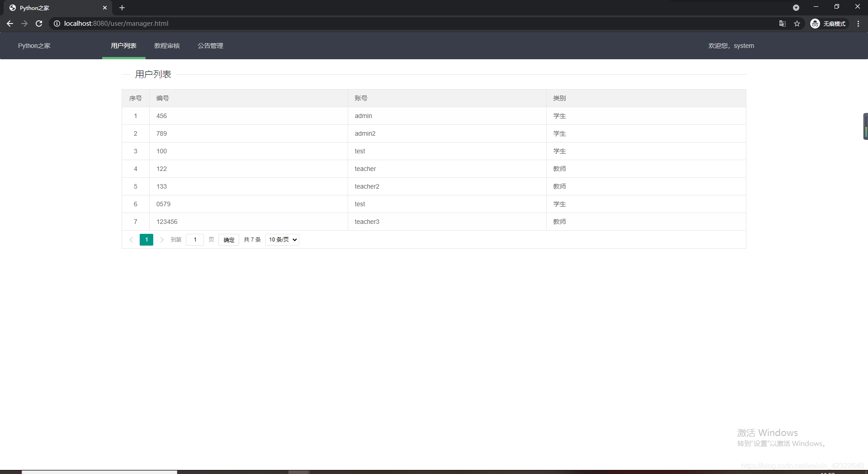Open the translate page icon
The width and height of the screenshot is (868, 474).
tap(783, 24)
